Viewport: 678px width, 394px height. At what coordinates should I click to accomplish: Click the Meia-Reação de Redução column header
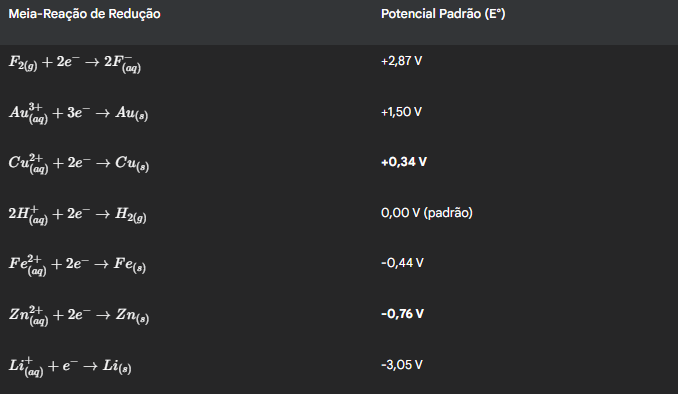click(84, 14)
